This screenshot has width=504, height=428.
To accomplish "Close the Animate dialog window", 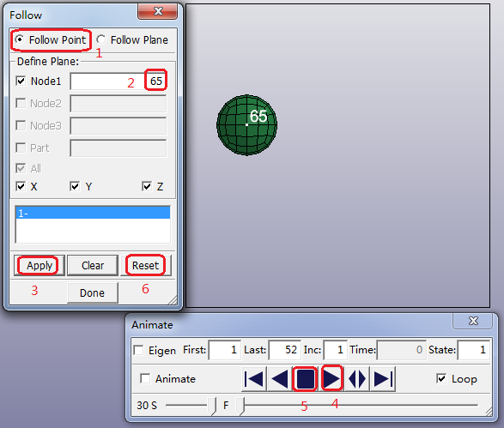I will [472, 321].
